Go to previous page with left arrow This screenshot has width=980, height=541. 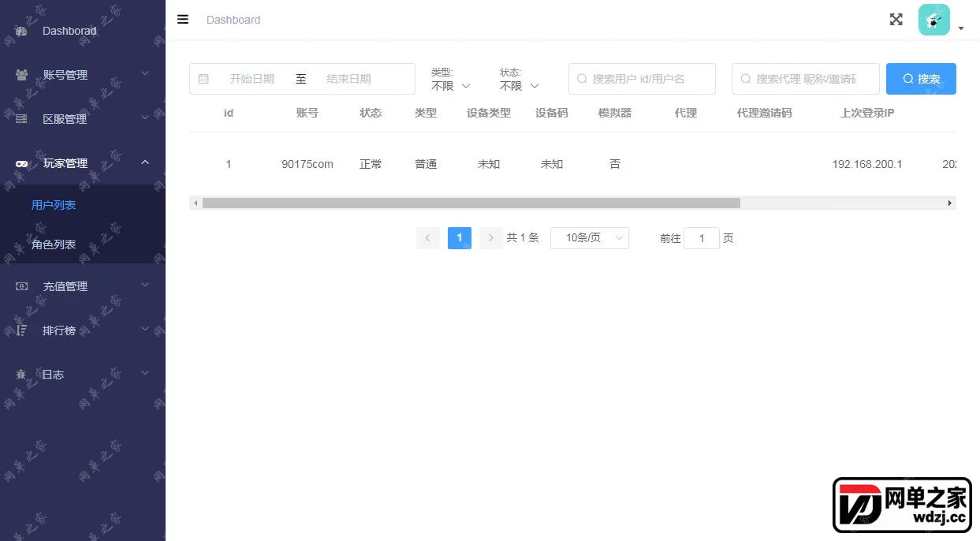pyautogui.click(x=428, y=237)
